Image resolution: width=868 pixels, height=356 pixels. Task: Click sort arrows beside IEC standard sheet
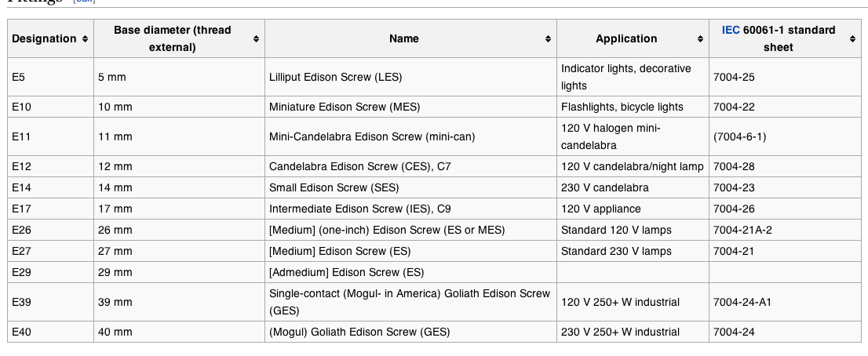852,38
